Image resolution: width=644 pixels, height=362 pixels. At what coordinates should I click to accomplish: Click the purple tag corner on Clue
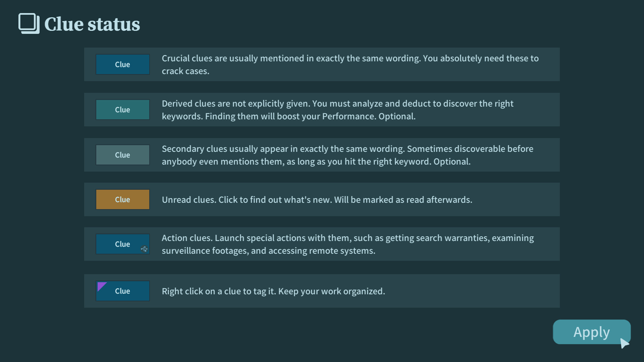101,286
